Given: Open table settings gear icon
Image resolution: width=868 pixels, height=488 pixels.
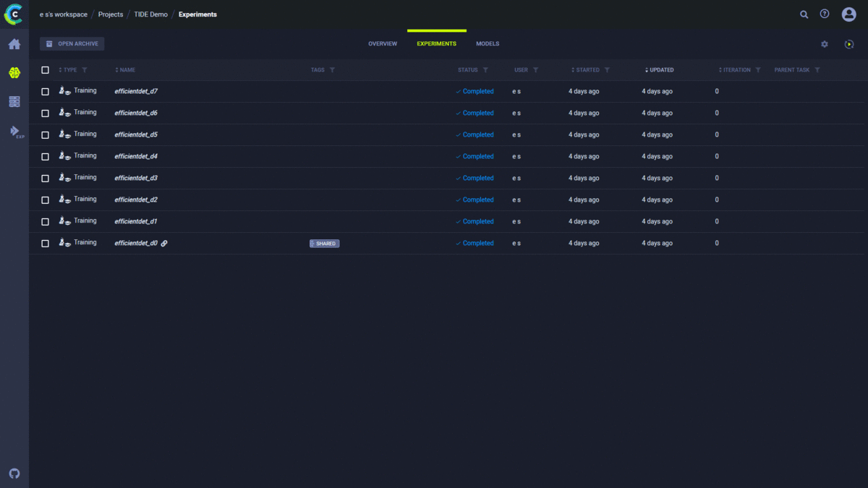Looking at the screenshot, I should pyautogui.click(x=825, y=44).
